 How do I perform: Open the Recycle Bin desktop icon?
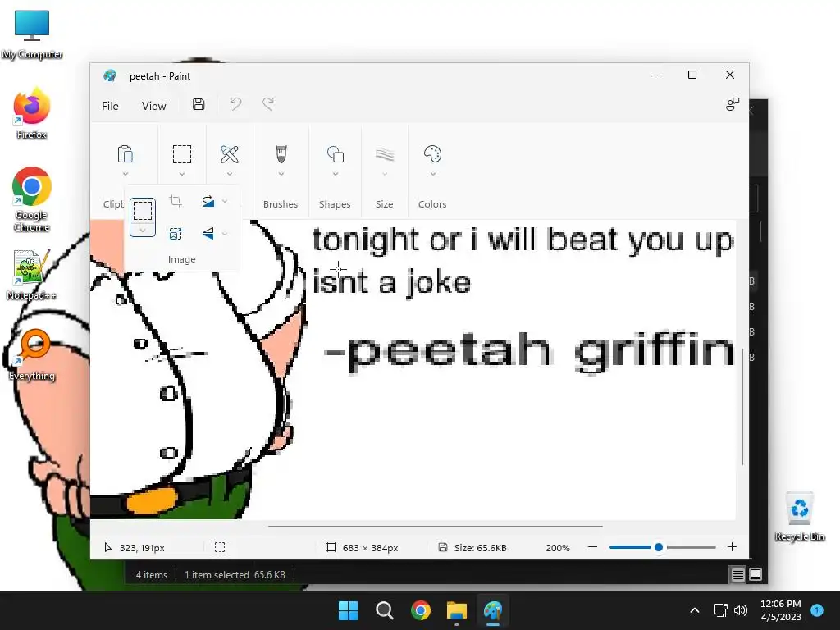[x=799, y=516]
